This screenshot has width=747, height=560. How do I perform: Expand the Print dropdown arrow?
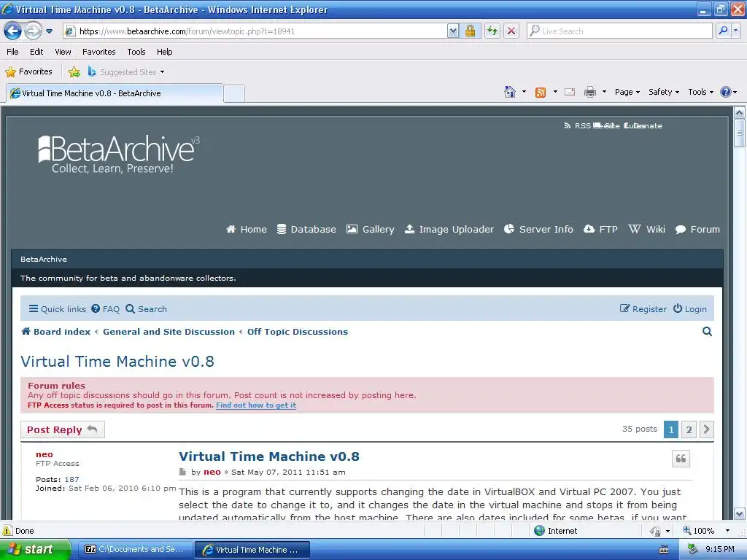pos(604,92)
